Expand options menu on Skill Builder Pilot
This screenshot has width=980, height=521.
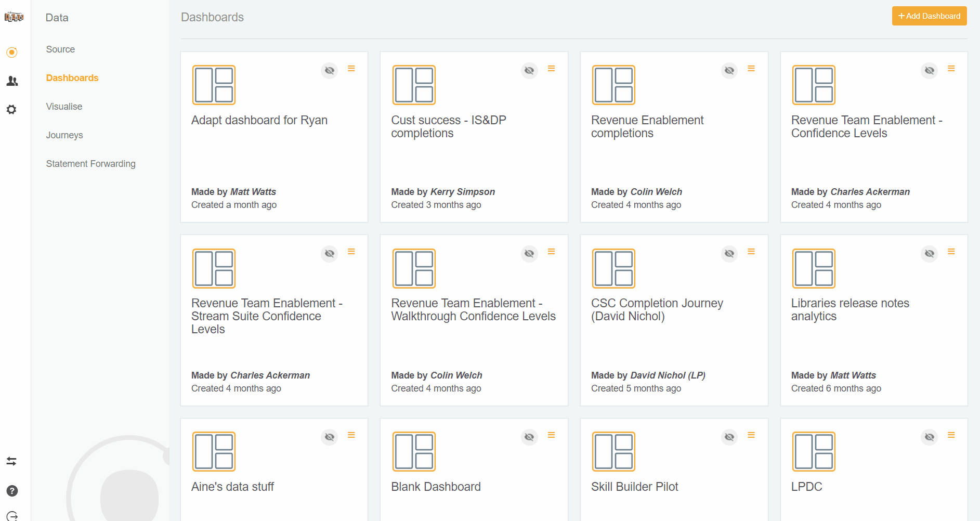click(751, 435)
